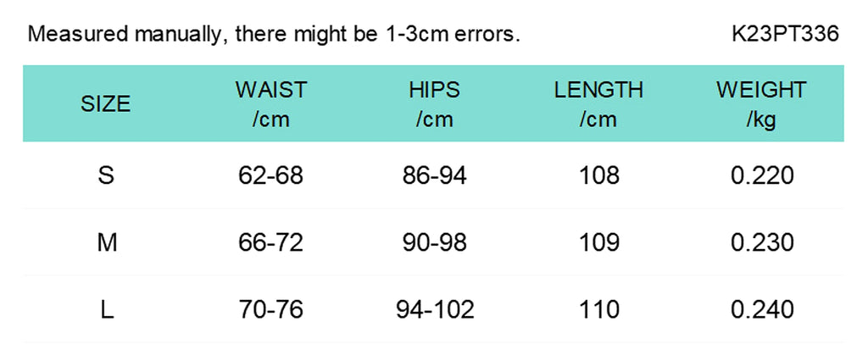Viewport: 868px width, 344px height.
Task: Select the measured manually note text
Action: click(274, 35)
